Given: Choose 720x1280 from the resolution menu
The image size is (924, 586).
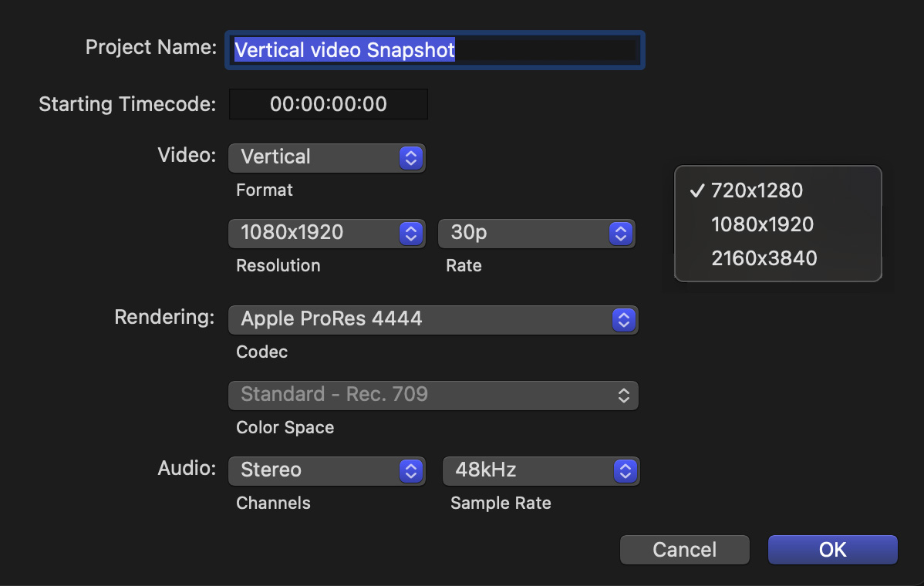Looking at the screenshot, I should pyautogui.click(x=757, y=190).
